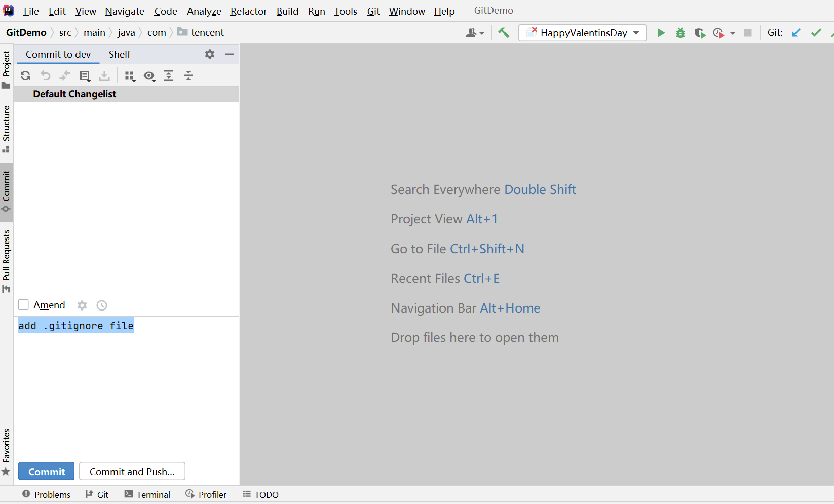Open commit options gear beside Amend
This screenshot has height=504, width=834.
(x=82, y=305)
